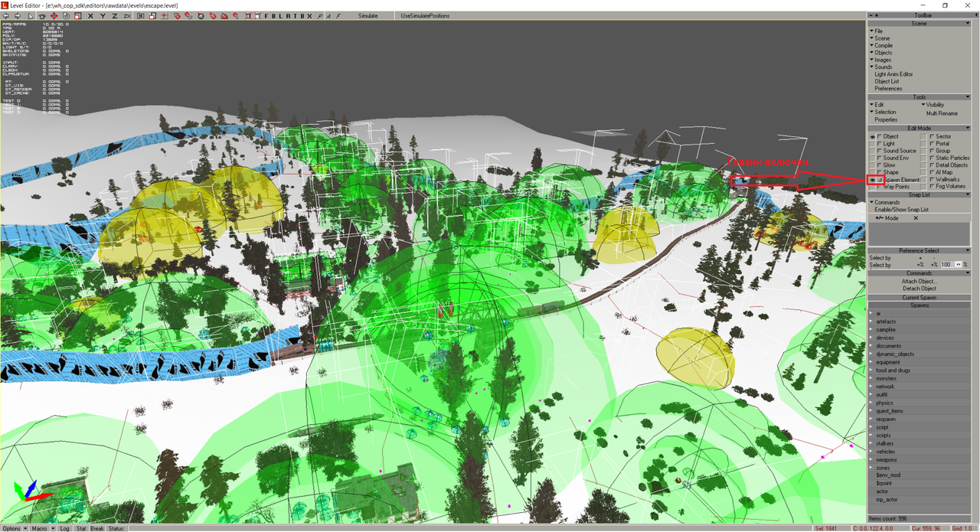Image resolution: width=980 pixels, height=532 pixels.
Task: Open the File dropdown menu
Action: pos(876,31)
